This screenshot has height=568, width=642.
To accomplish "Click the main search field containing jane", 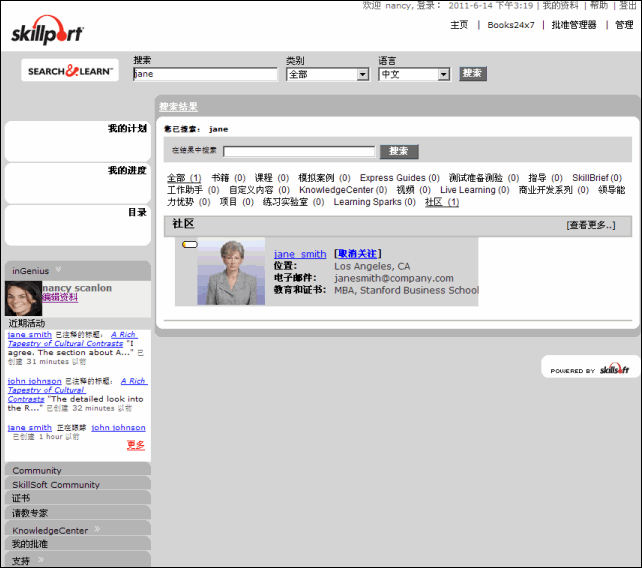I will [205, 74].
